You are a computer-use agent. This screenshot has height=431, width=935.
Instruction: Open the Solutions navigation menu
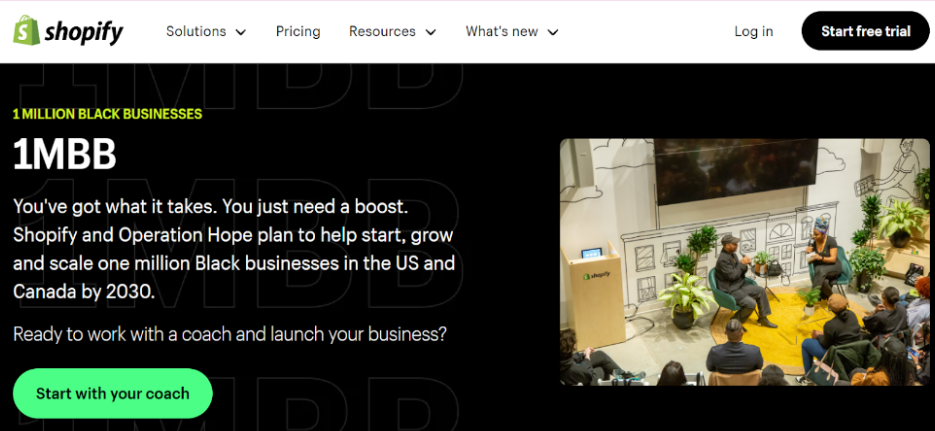(196, 31)
